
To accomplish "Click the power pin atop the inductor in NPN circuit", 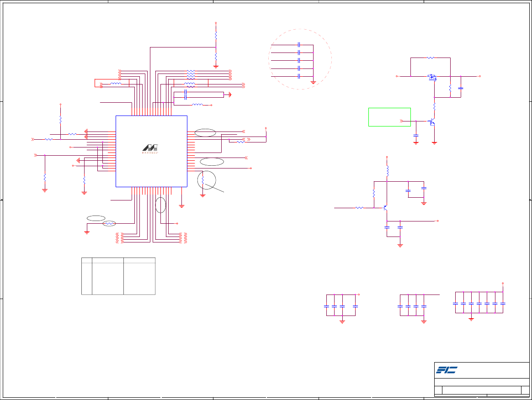I will click(x=387, y=157).
